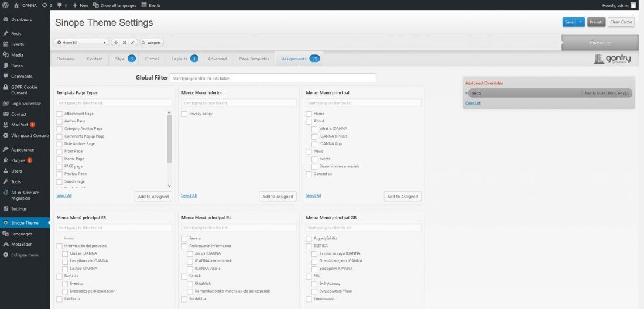Open the WordPress logo menu
This screenshot has width=644, height=309.
pos(5,5)
